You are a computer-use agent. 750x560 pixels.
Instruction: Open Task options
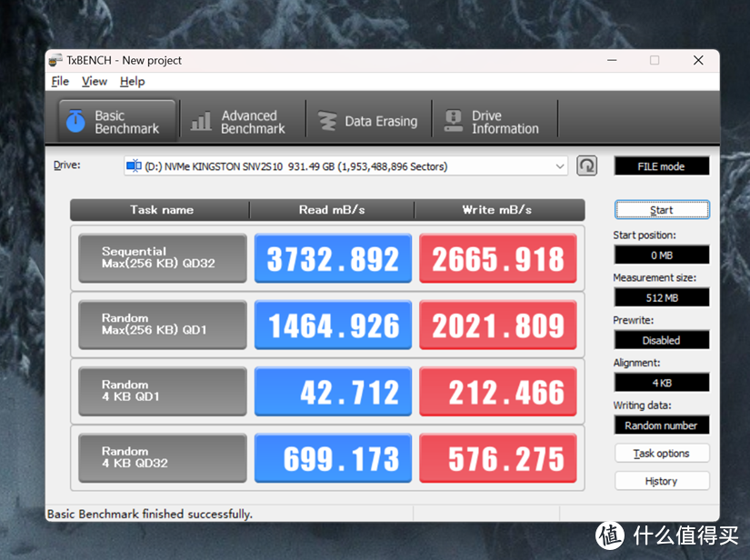pyautogui.click(x=662, y=454)
